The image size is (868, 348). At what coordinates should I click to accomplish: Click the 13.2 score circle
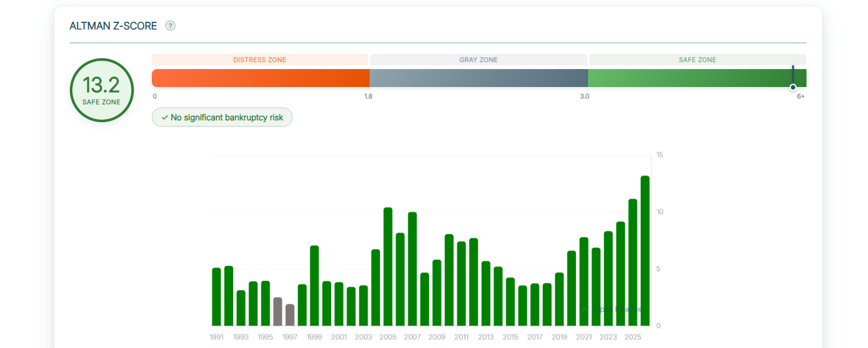tap(101, 90)
